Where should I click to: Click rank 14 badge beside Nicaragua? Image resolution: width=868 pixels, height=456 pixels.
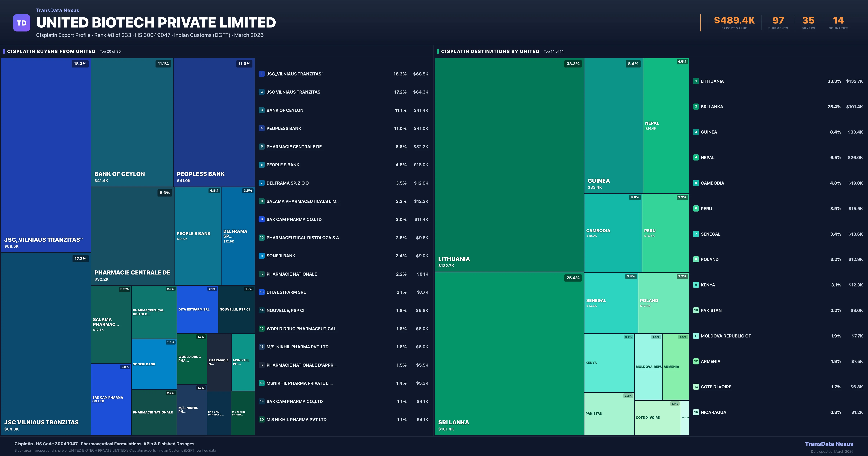[x=696, y=412]
